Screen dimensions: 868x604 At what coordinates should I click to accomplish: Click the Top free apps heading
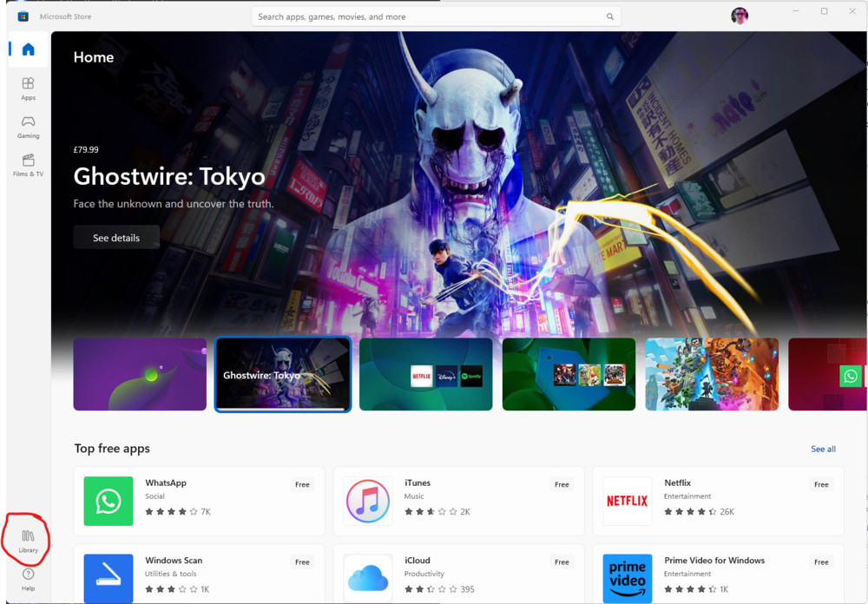click(x=112, y=449)
